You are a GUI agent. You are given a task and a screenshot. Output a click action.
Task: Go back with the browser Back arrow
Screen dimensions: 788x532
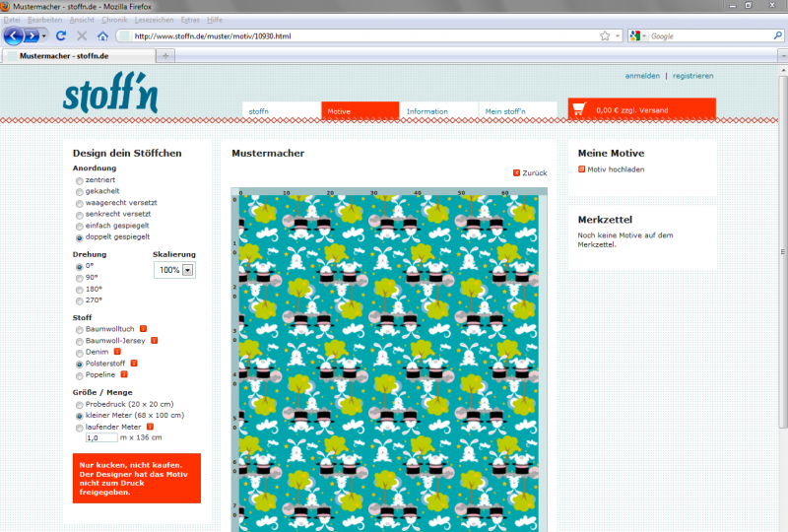click(13, 35)
